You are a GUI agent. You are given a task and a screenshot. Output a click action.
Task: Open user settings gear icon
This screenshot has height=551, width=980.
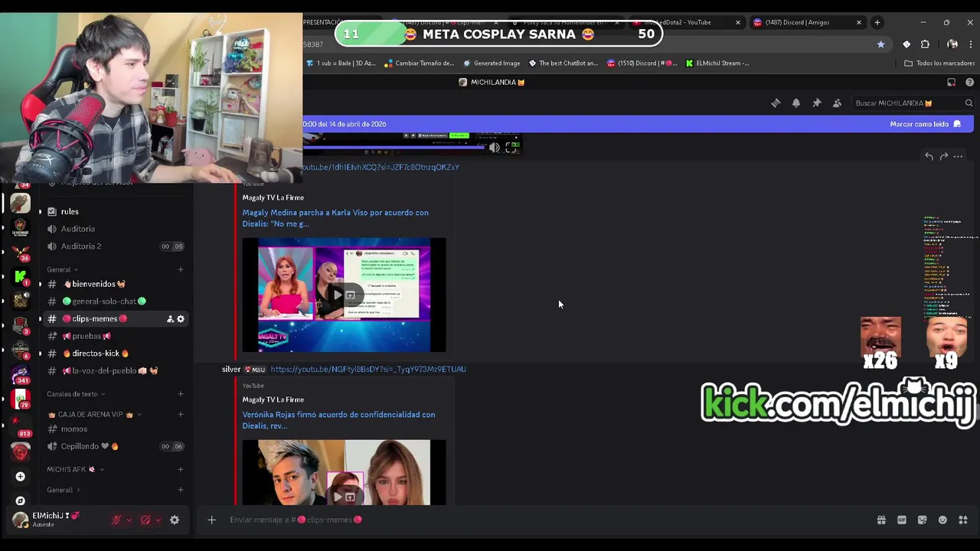(175, 520)
